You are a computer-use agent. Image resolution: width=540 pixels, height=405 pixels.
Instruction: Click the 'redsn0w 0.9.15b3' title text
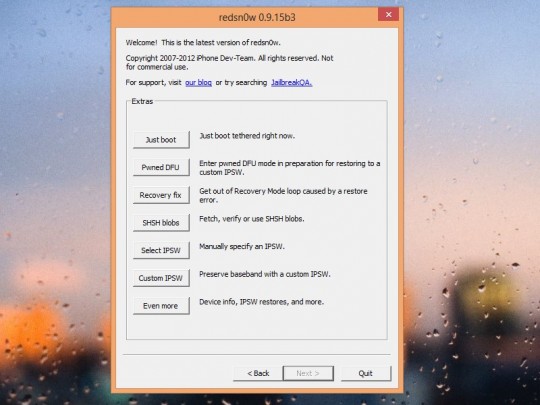257,17
